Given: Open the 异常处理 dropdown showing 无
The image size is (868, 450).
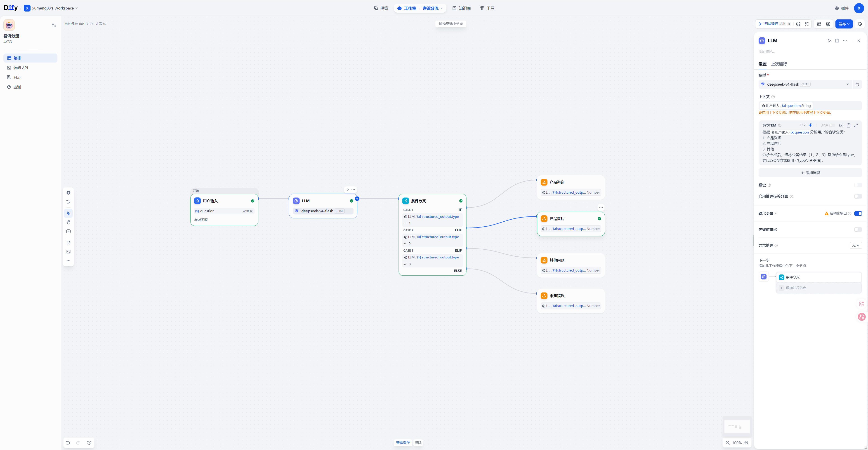Looking at the screenshot, I should point(856,246).
